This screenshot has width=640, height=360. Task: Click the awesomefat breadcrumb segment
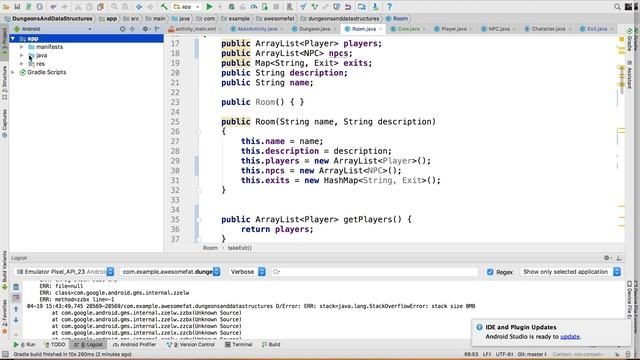tap(275, 19)
